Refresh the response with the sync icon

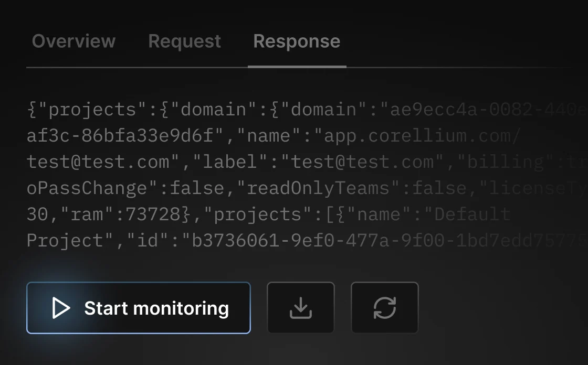tap(385, 308)
